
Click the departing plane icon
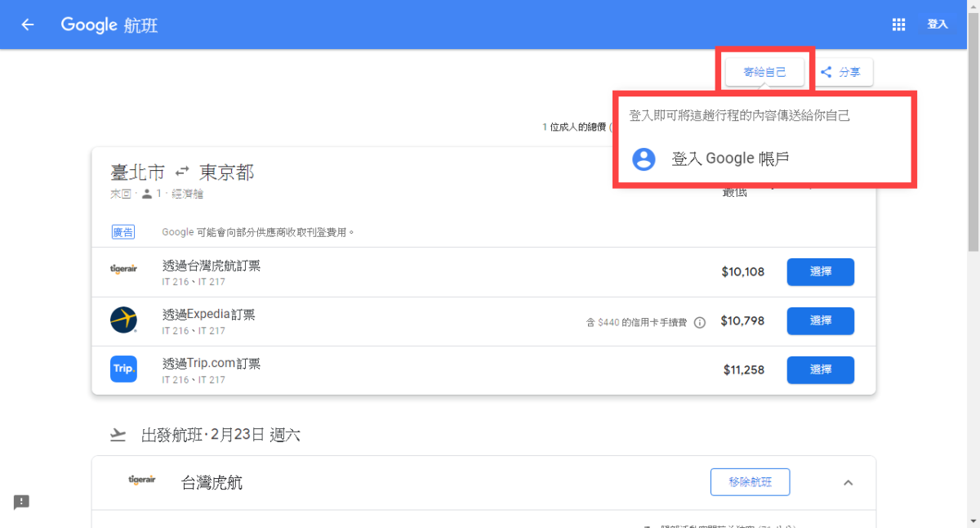[118, 435]
